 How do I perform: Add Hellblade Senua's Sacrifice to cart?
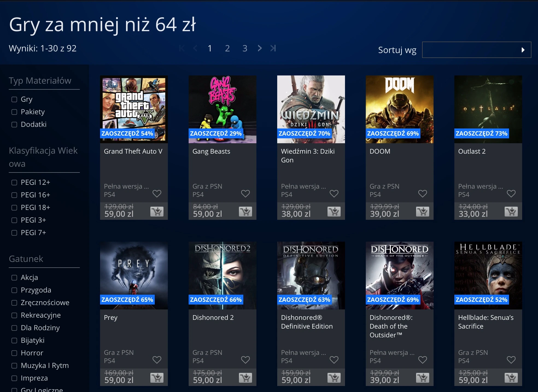tap(511, 378)
